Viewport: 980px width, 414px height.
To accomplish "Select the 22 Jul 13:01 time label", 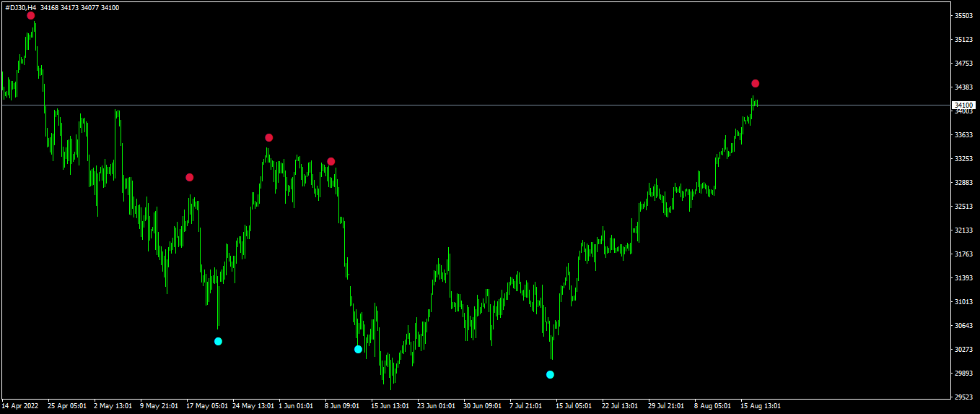I will click(x=621, y=405).
